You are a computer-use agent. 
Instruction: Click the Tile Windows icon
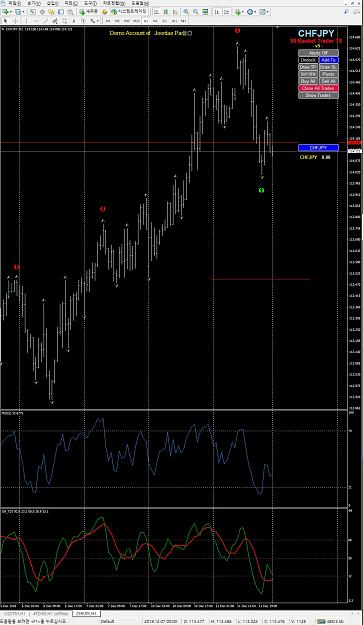point(206,12)
